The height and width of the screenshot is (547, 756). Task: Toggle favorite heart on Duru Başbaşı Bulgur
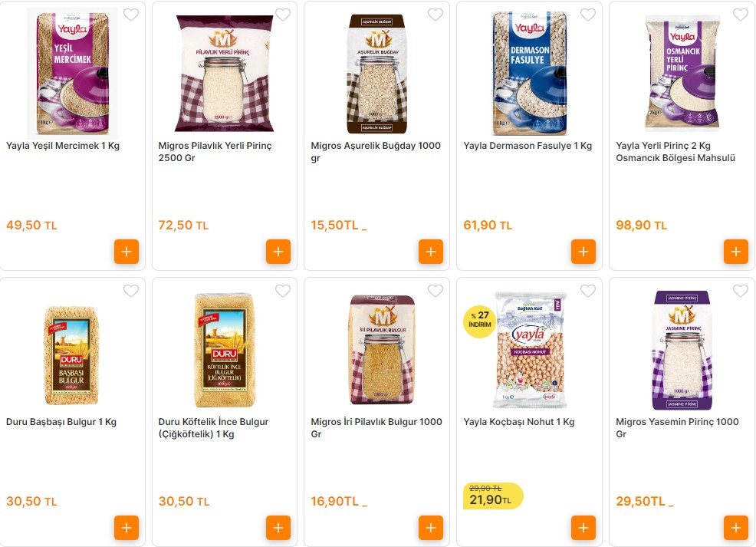click(x=131, y=291)
